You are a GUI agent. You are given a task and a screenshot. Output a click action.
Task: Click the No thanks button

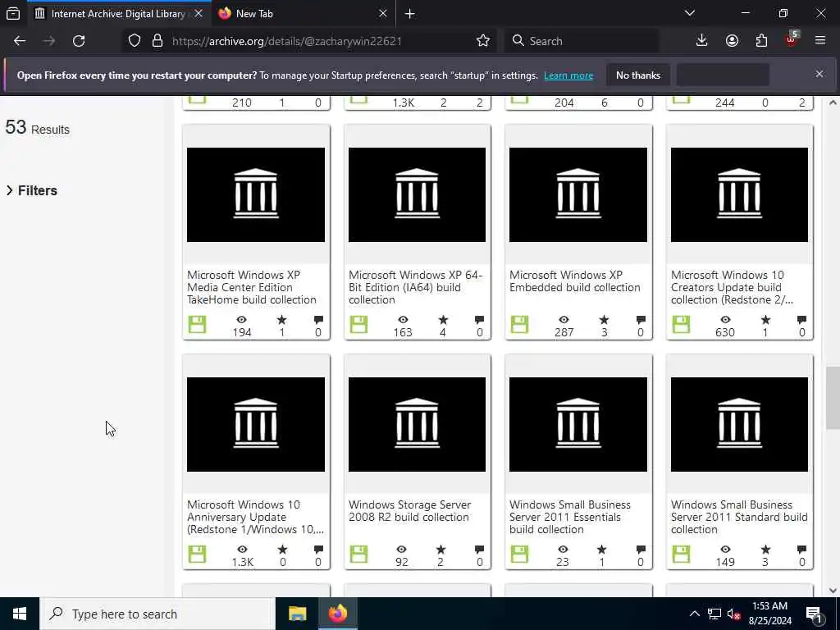(638, 75)
